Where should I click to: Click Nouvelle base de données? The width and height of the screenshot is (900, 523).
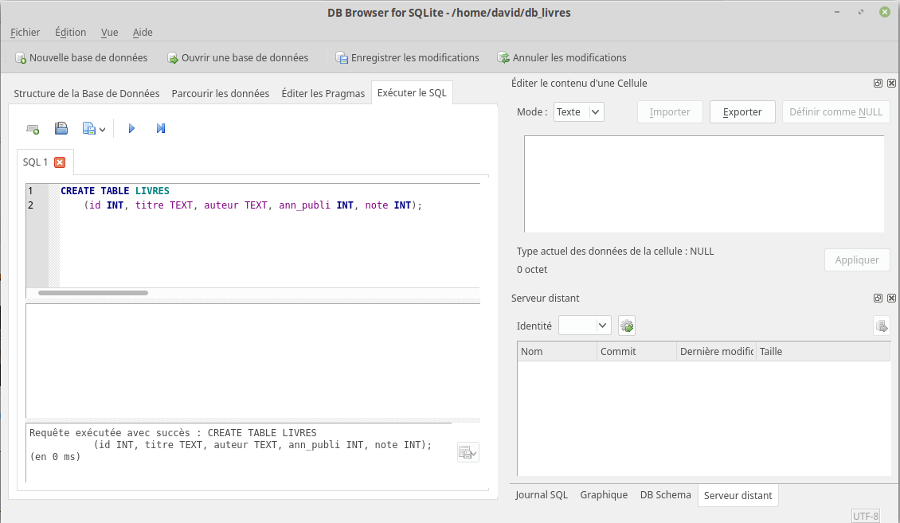click(80, 58)
